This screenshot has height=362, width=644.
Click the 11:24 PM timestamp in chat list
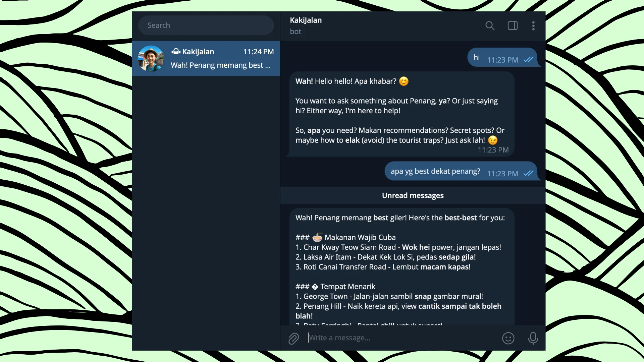(258, 52)
